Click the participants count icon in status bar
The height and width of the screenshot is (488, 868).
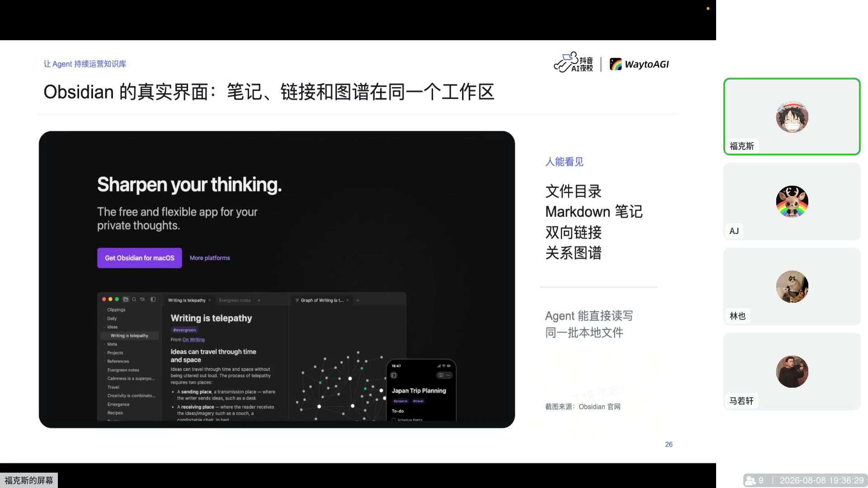tap(751, 480)
